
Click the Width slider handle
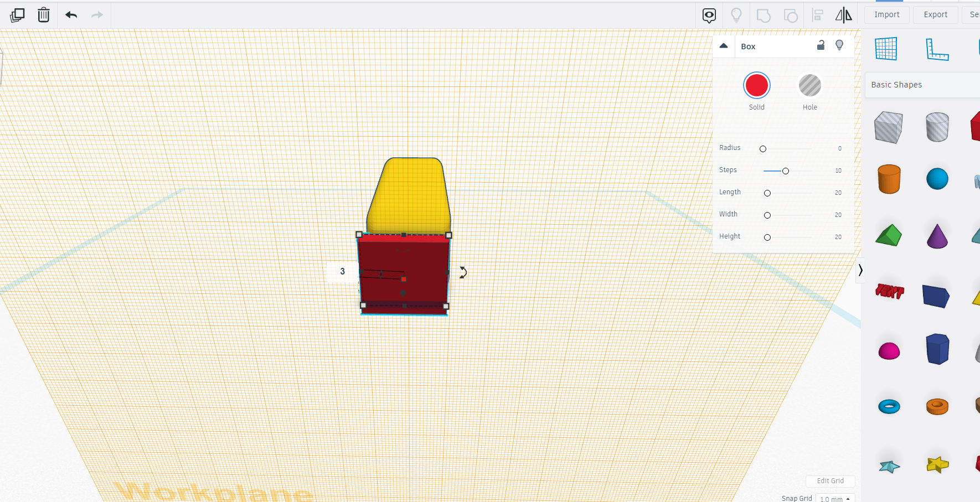(x=767, y=215)
